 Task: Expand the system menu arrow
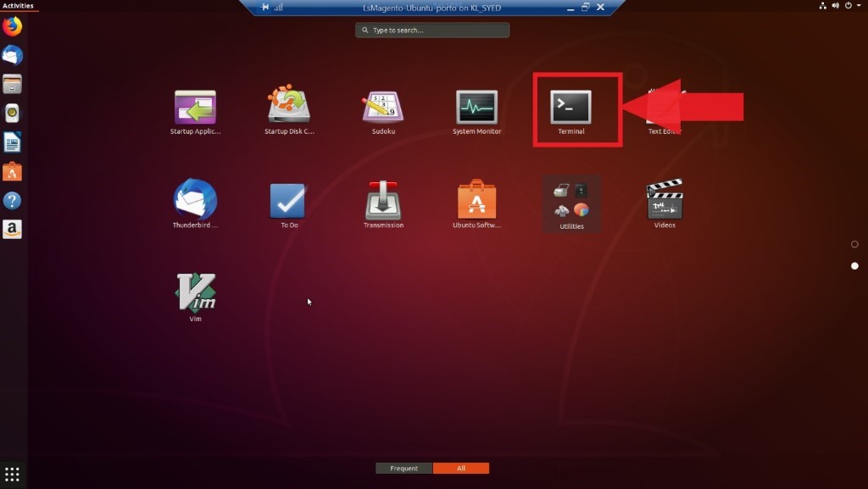click(x=860, y=6)
